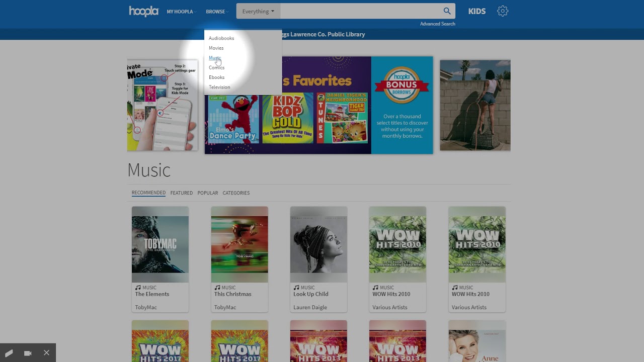Switch to Kids mode

pyautogui.click(x=477, y=11)
